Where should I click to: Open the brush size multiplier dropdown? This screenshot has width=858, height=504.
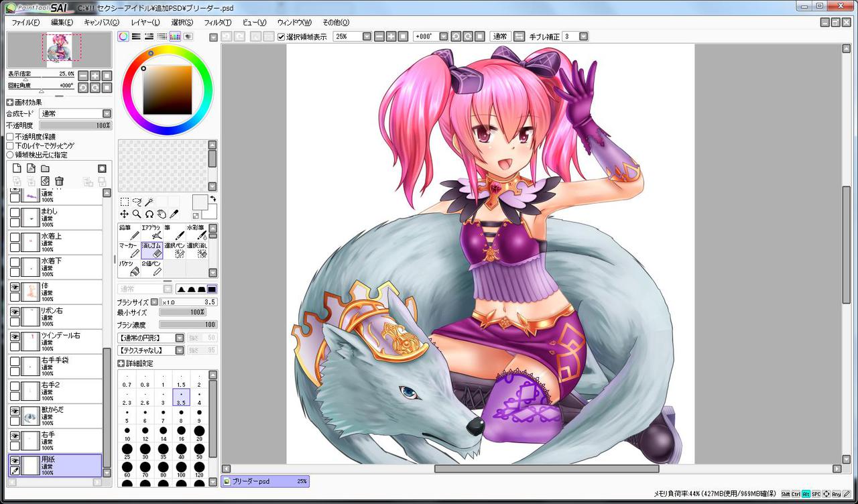coord(155,302)
